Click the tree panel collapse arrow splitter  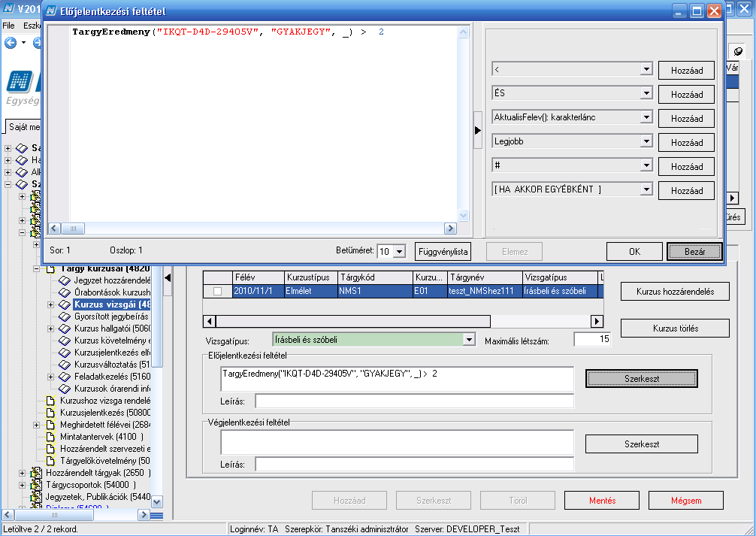pyautogui.click(x=168, y=277)
